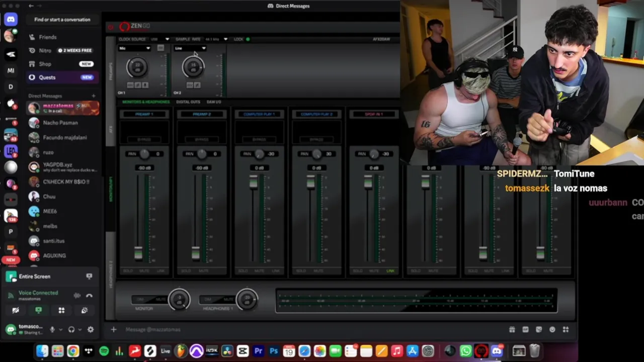This screenshot has height=362, width=644.
Task: Disconnect from the voice call
Action: pyautogui.click(x=89, y=296)
